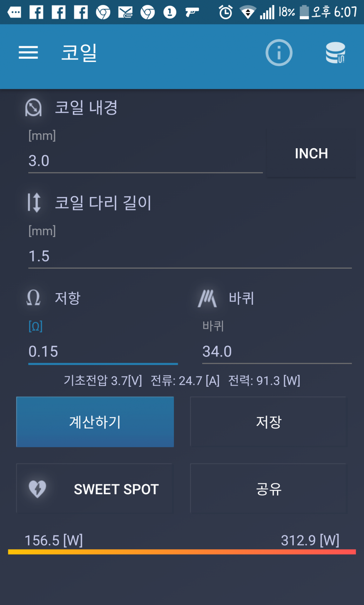Toggle units with the INCH button
364x605 pixels.
pyautogui.click(x=311, y=154)
